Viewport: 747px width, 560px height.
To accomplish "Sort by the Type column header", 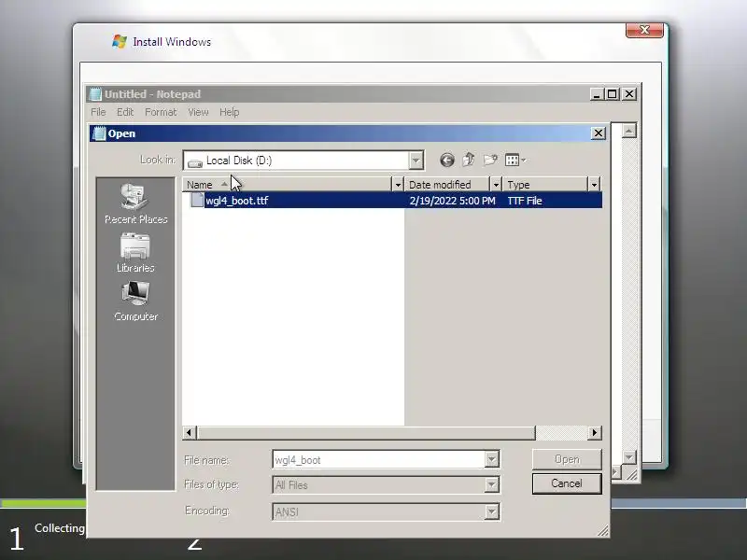I will (x=545, y=185).
